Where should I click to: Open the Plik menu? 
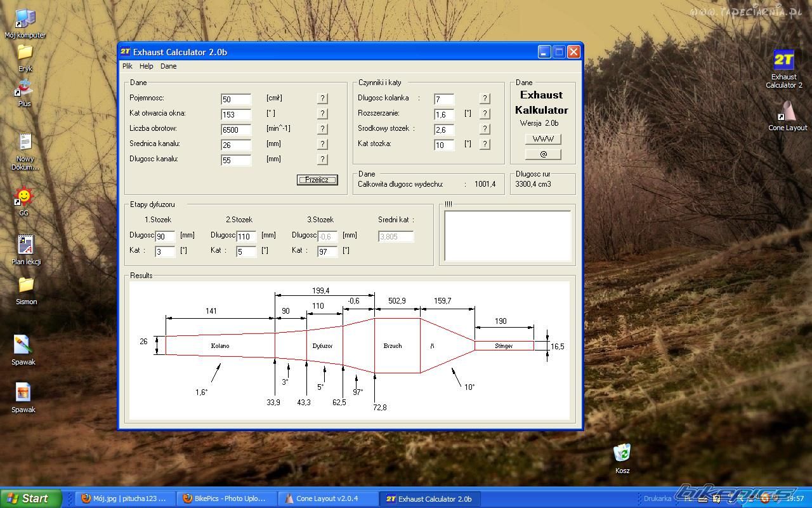[128, 66]
